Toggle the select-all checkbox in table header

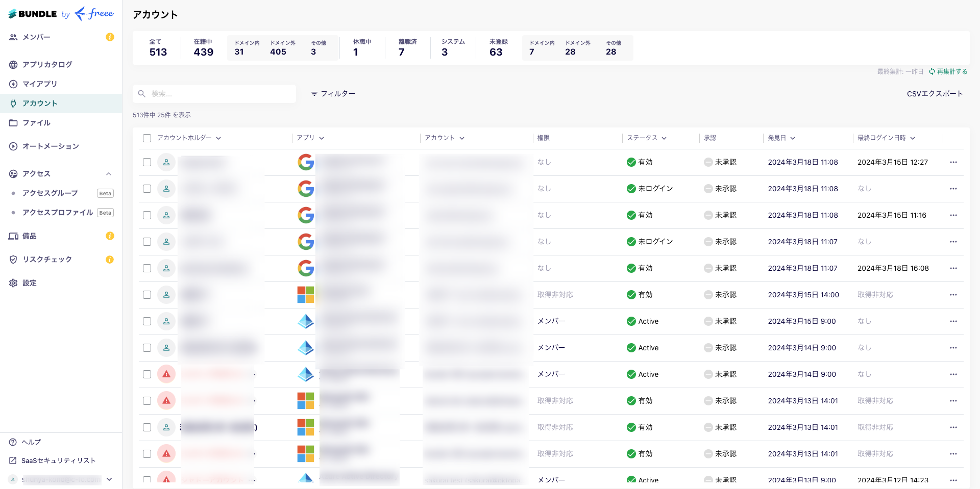tap(147, 138)
